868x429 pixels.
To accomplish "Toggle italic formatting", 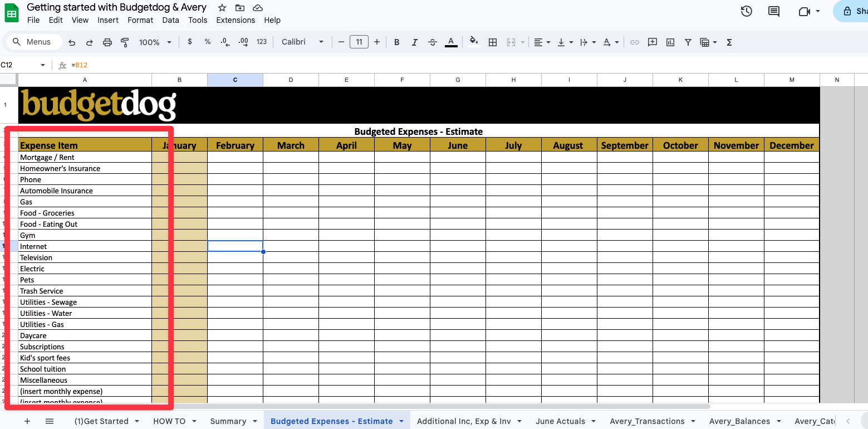I will [414, 42].
